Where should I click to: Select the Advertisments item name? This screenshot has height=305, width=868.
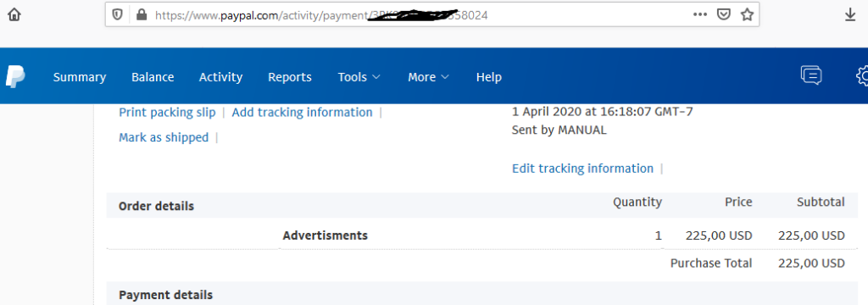pos(325,236)
